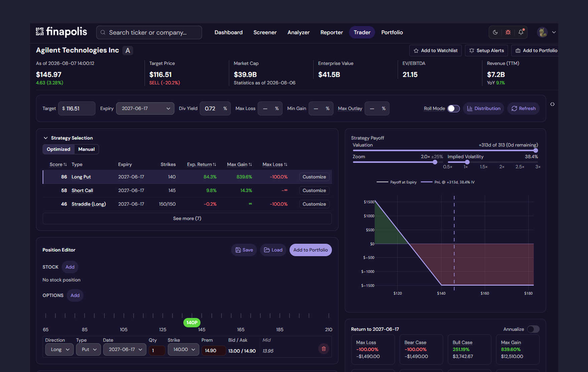This screenshot has height=372, width=588.
Task: Save the position
Action: [244, 250]
